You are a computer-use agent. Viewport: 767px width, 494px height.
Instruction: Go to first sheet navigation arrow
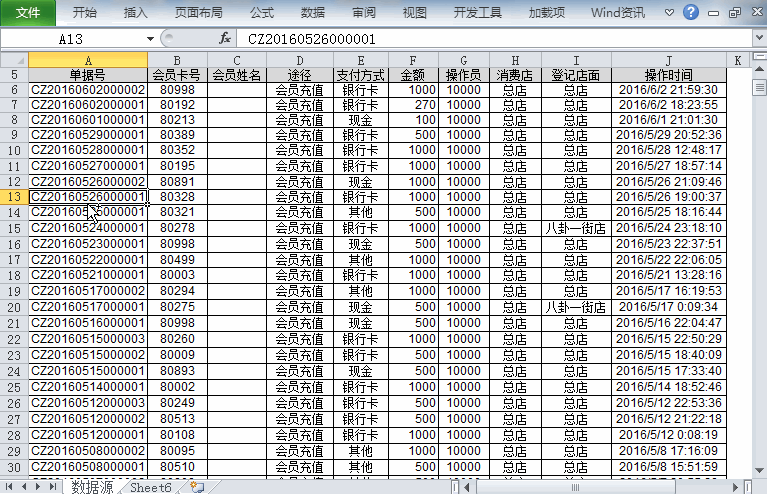9,487
